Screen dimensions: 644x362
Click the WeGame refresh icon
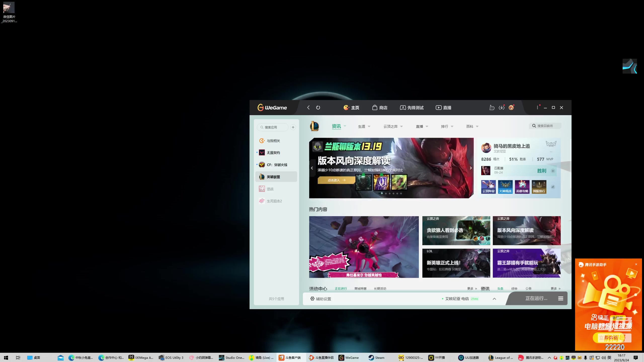(x=318, y=108)
